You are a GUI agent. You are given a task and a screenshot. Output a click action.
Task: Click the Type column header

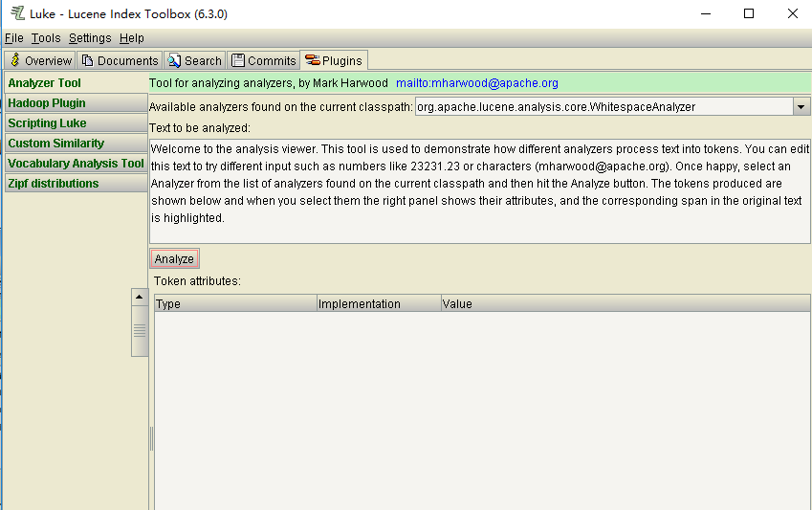[x=235, y=303]
